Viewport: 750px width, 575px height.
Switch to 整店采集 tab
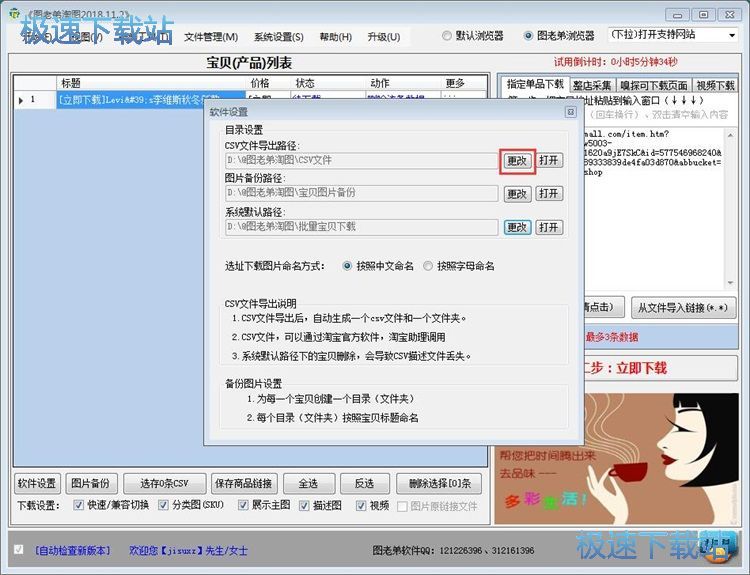pyautogui.click(x=592, y=85)
